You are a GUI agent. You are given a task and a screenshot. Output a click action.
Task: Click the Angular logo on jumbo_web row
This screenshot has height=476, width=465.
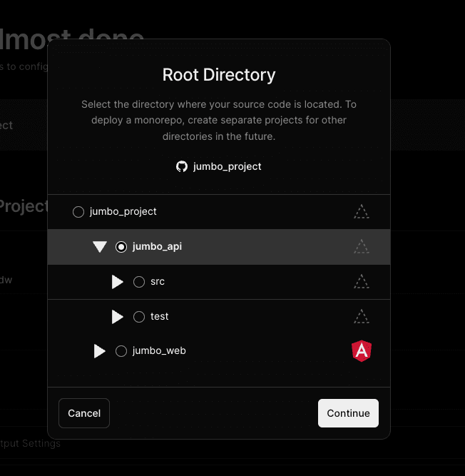[362, 350]
